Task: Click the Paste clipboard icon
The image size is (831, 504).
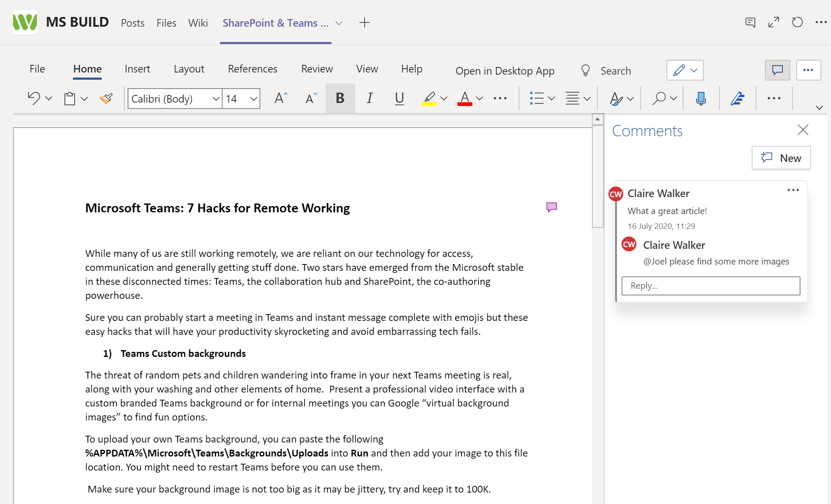Action: (x=70, y=98)
